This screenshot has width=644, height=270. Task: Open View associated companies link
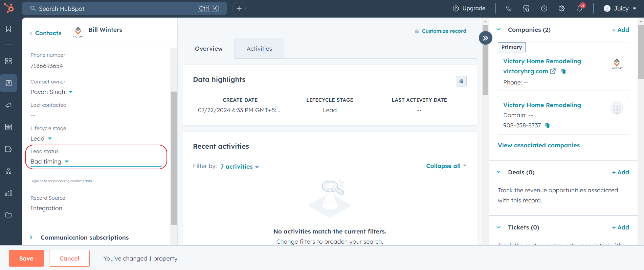(539, 145)
